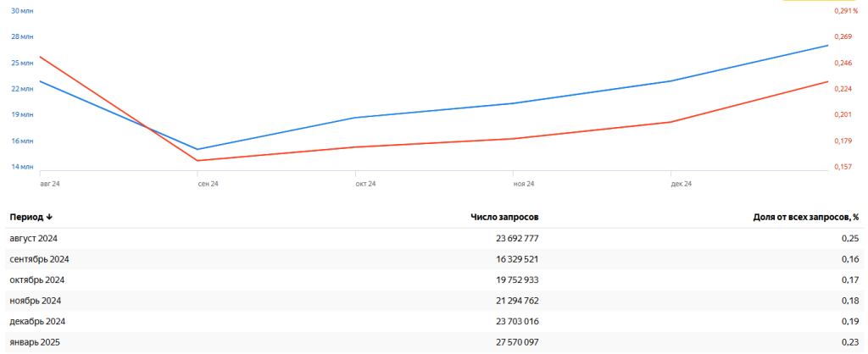Click the red line's lowest point at сен 24

198,160
